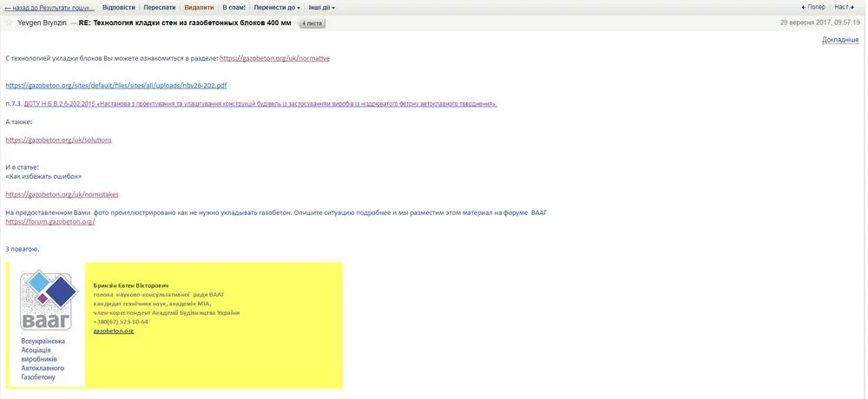Delete the message via Видалити
This screenshot has width=868, height=399.
point(200,8)
